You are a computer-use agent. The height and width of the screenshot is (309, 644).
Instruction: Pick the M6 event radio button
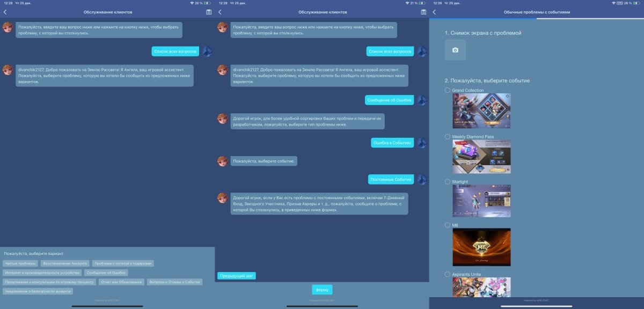(448, 225)
